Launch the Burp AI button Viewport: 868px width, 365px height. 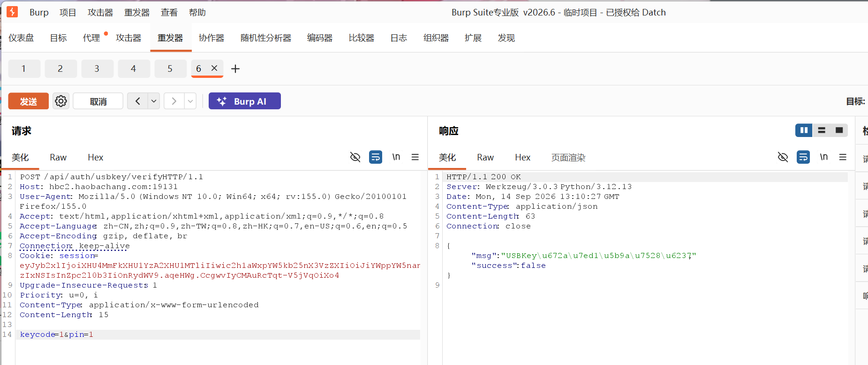click(x=245, y=101)
